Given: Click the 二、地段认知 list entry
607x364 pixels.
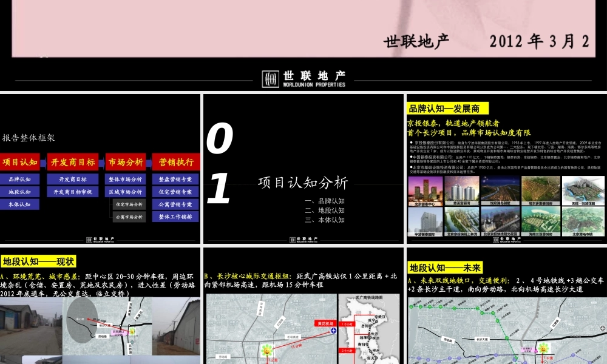Looking at the screenshot, I should [325, 211].
